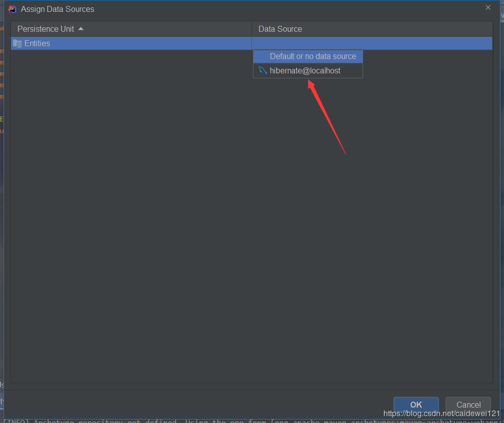Choose hibernate@localhost from the data source dropdown
The height and width of the screenshot is (423, 504).
tap(305, 70)
